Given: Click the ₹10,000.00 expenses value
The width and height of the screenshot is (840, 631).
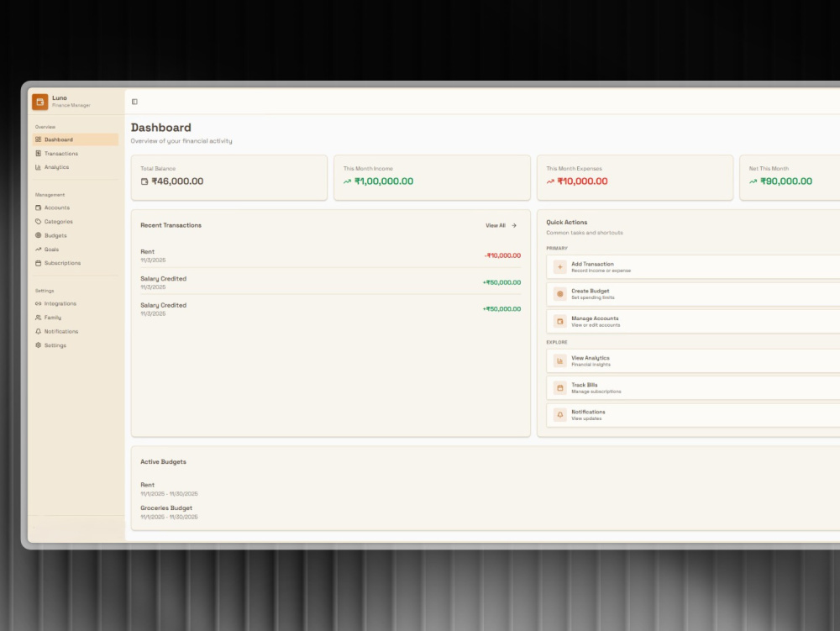Looking at the screenshot, I should (x=582, y=181).
